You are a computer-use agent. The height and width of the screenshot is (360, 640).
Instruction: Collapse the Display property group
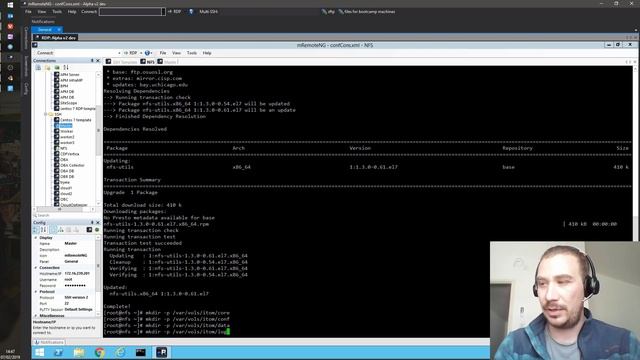pos(36,238)
